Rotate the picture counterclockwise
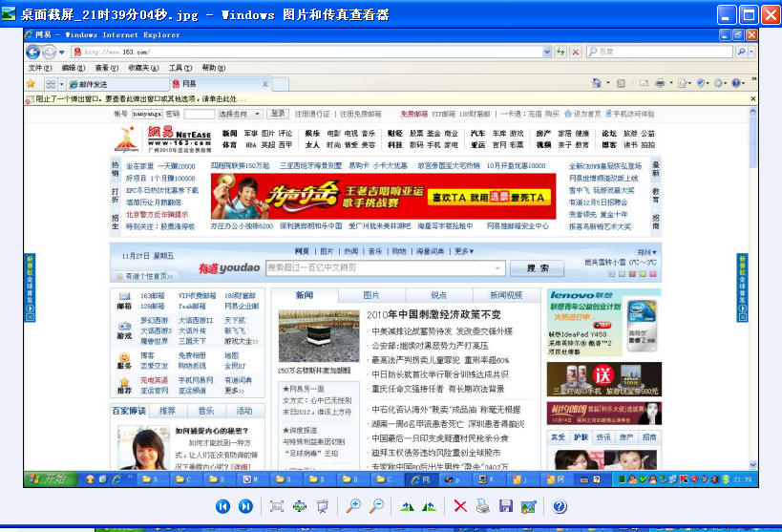This screenshot has height=532, width=782. point(429,506)
